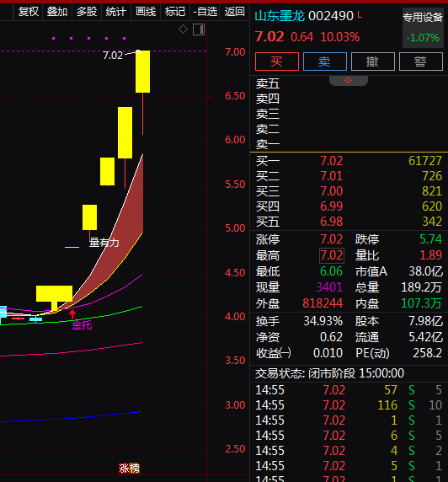Click the 市值A value 38.0亿
This screenshot has width=448, height=482.
[425, 271]
